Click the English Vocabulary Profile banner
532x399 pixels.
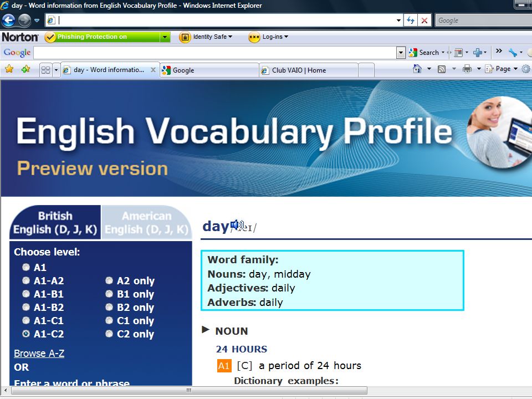coord(266,139)
